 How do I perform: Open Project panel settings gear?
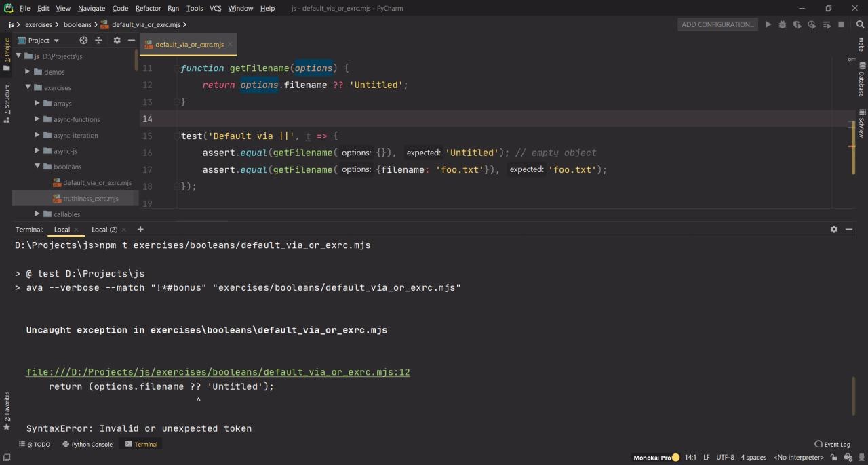pos(117,41)
